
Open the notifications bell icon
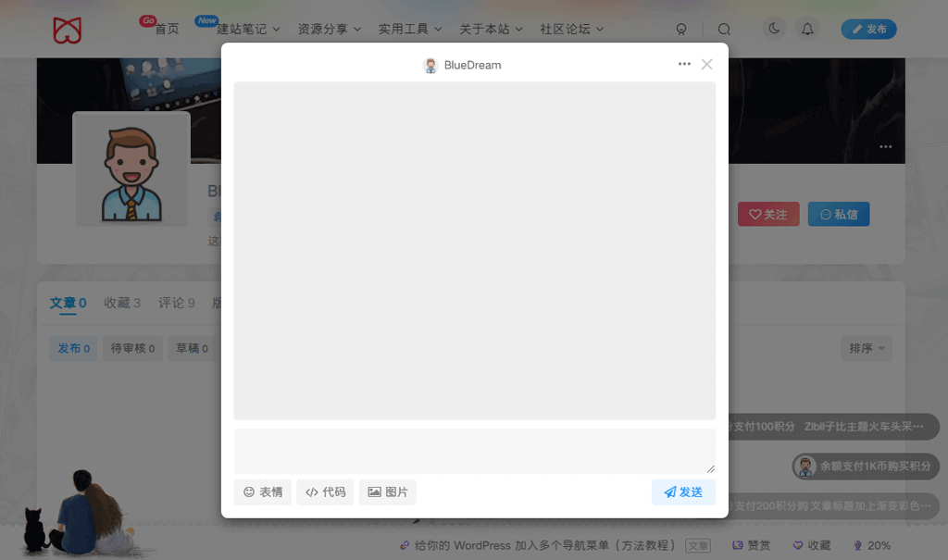(807, 29)
